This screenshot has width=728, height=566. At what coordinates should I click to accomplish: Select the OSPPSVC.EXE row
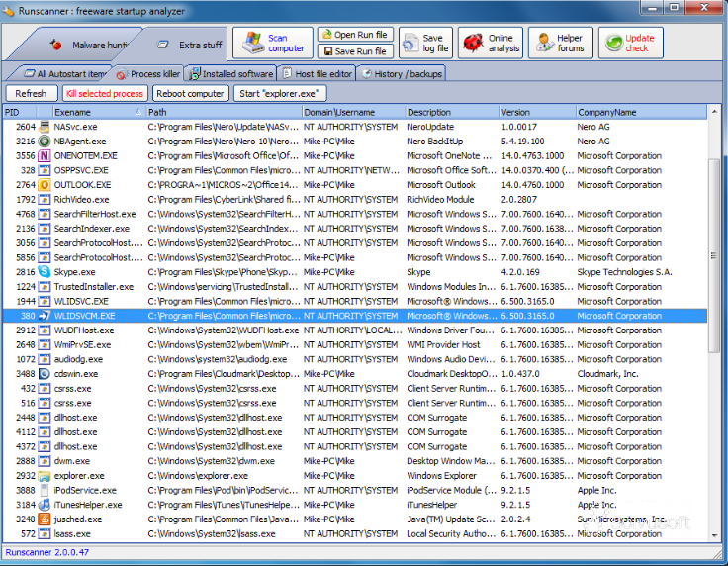pos(355,170)
